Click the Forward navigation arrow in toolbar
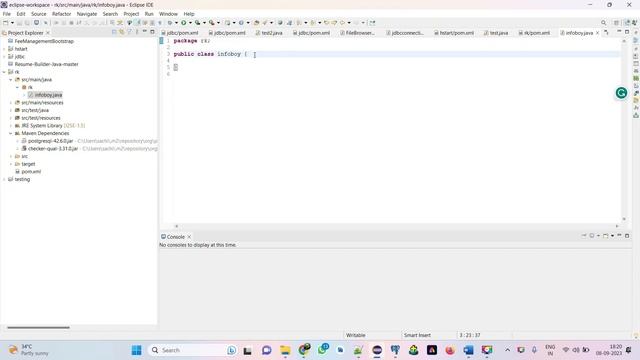 356,23
